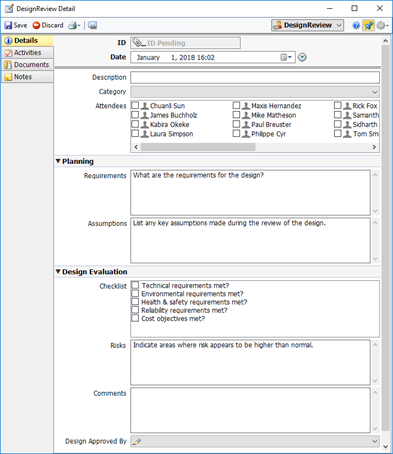Click the main vertical scrollbar thumb

click(385, 237)
